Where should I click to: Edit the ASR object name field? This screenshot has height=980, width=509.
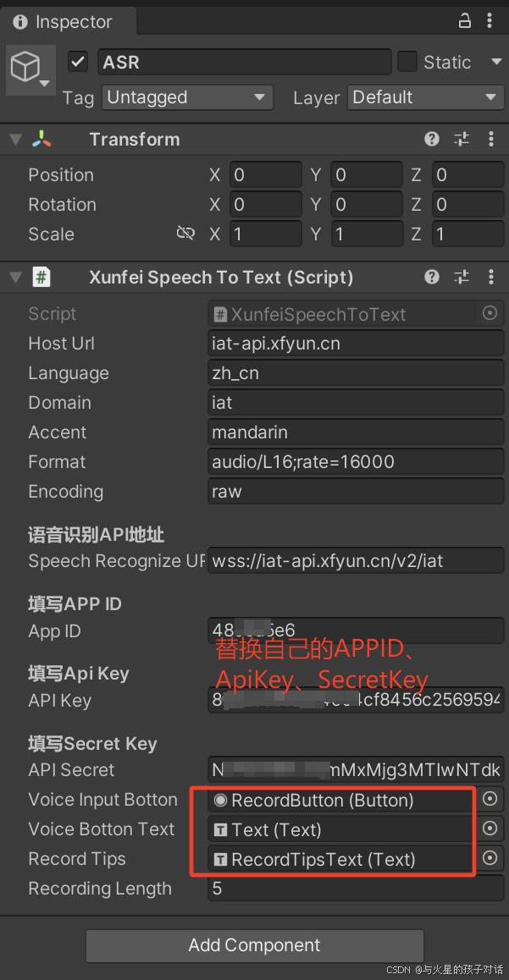pyautogui.click(x=245, y=62)
